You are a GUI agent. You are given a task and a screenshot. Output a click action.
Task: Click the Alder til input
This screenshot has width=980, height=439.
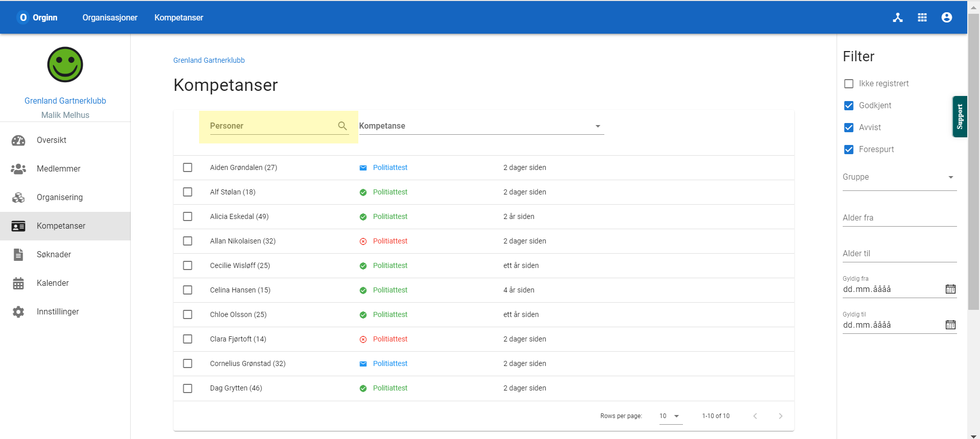pyautogui.click(x=899, y=254)
